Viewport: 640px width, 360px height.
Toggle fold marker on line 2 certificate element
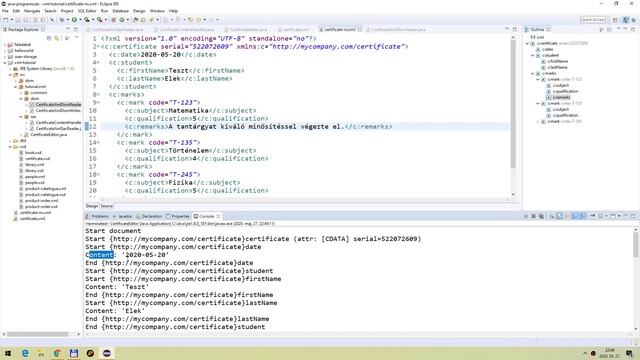pos(99,47)
